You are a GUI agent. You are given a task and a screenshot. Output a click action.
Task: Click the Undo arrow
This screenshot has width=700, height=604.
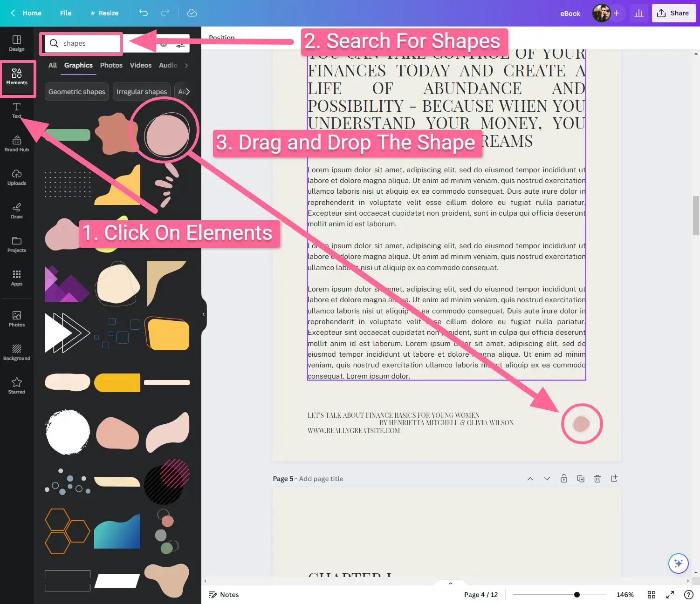pos(144,13)
